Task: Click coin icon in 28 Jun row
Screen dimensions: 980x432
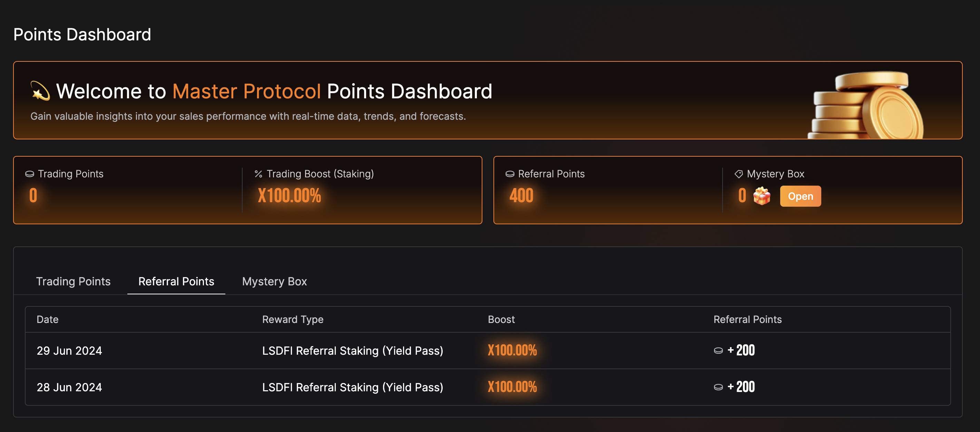Action: pyautogui.click(x=718, y=387)
